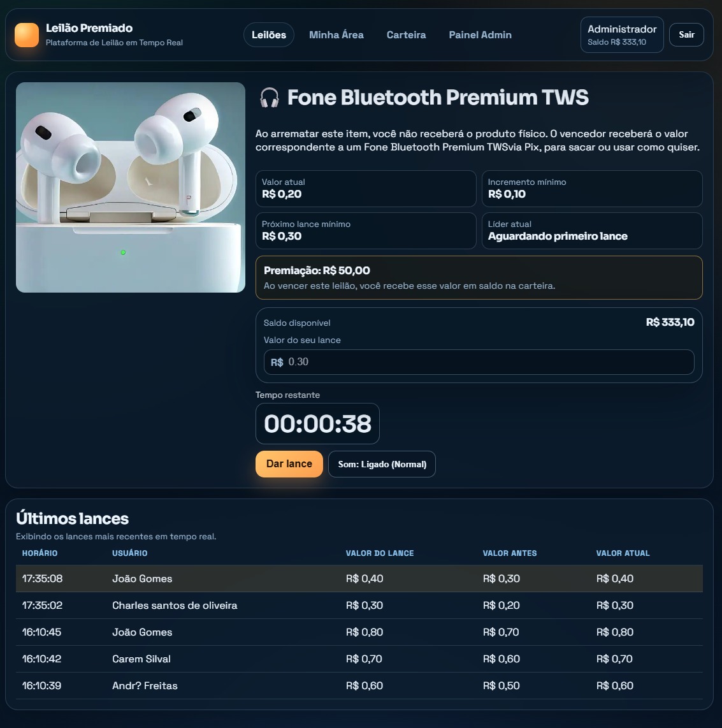This screenshot has width=722, height=728.
Task: Click the Próximo lance mínimo card
Action: [x=365, y=231]
